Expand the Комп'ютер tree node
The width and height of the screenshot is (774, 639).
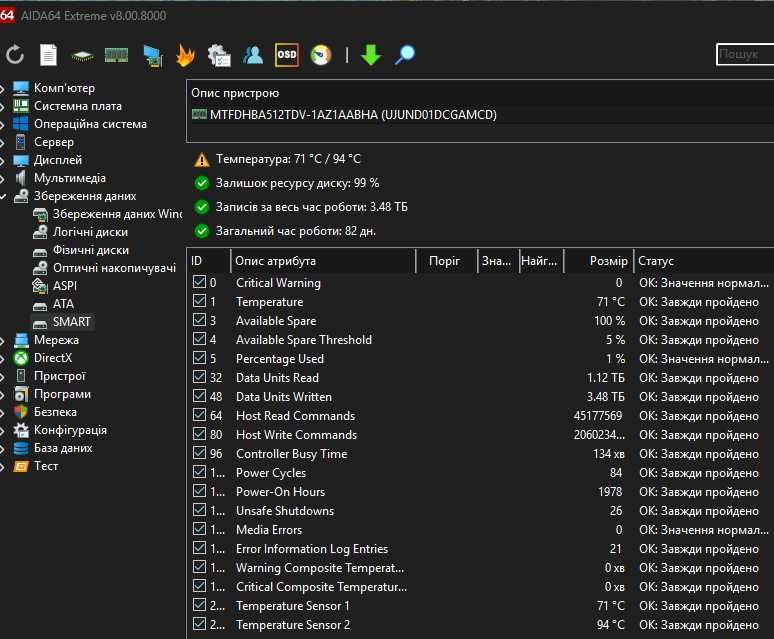[4, 88]
